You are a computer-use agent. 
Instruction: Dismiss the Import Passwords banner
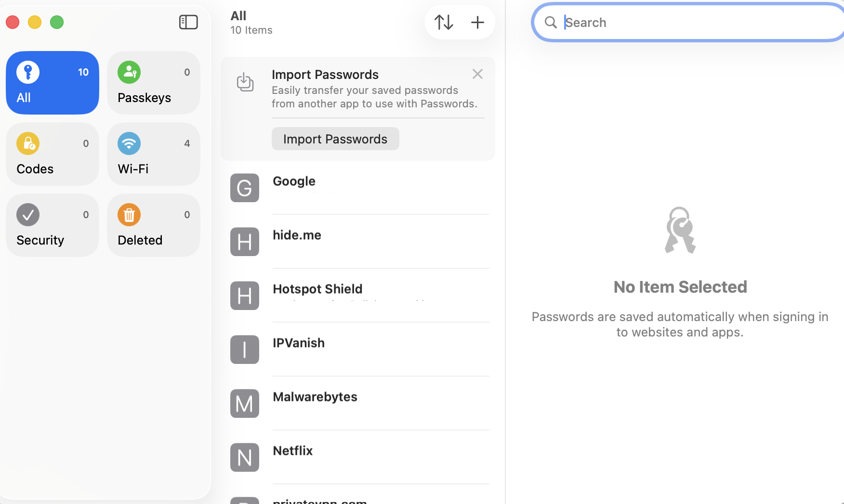point(477,74)
